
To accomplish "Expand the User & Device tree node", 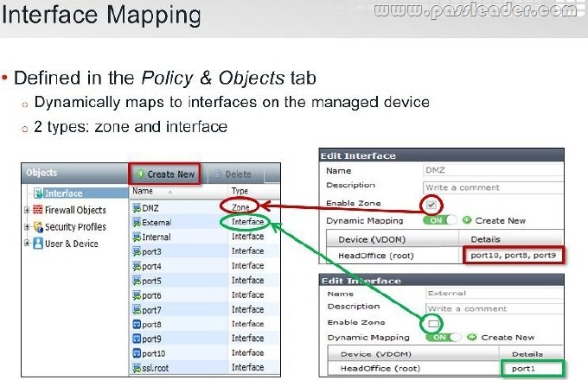I will (x=27, y=244).
